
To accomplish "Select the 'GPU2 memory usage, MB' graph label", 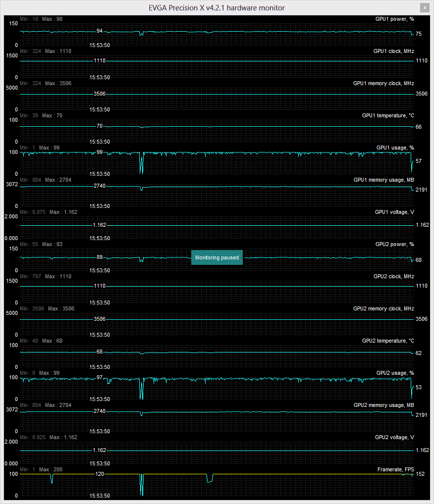I will point(384,405).
